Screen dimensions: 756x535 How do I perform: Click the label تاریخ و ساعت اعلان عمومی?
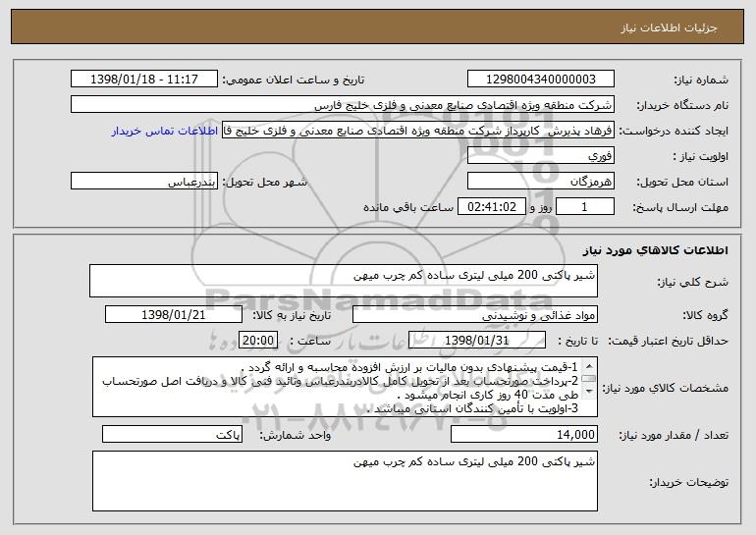[x=294, y=80]
